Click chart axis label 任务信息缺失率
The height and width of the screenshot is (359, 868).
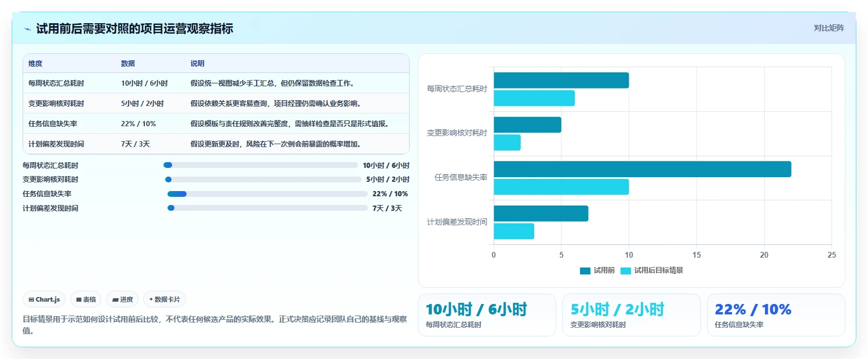461,177
